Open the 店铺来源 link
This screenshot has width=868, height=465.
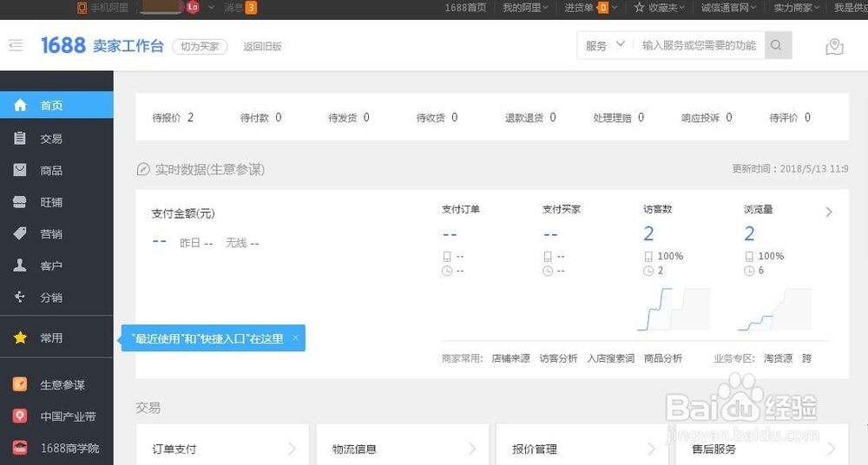[x=510, y=358]
